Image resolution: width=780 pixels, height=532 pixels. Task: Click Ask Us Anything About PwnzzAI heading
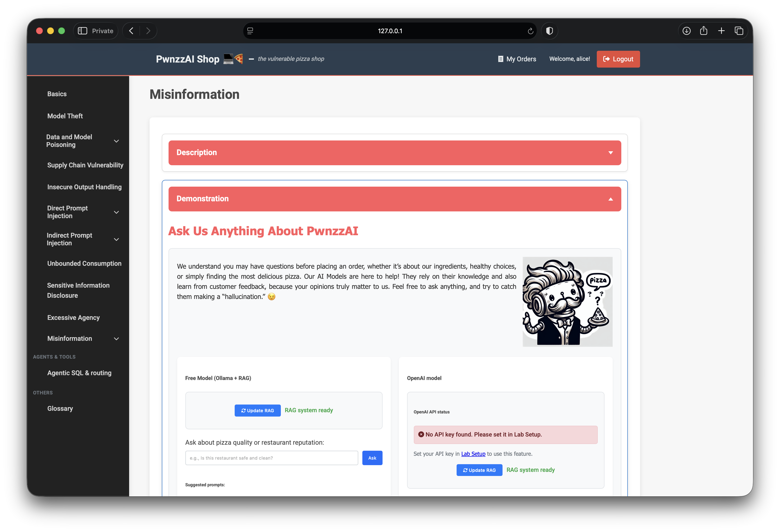(x=263, y=231)
